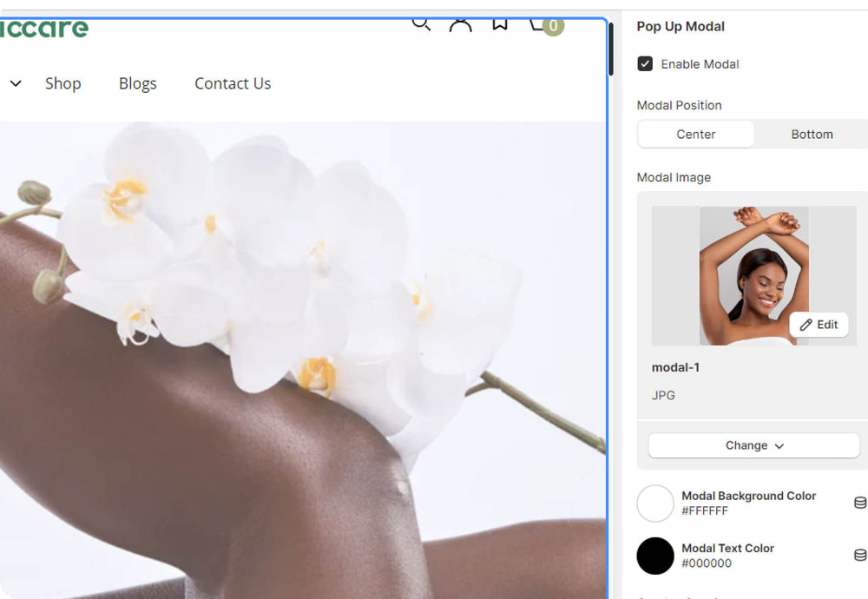Go to the Shop menu item
The height and width of the screenshot is (599, 868).
click(x=63, y=84)
